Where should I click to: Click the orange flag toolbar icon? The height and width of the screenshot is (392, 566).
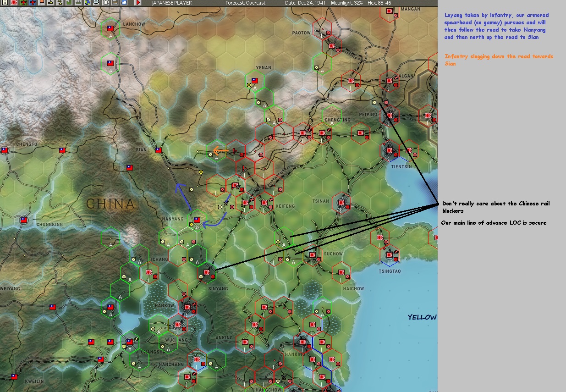tap(42, 2)
